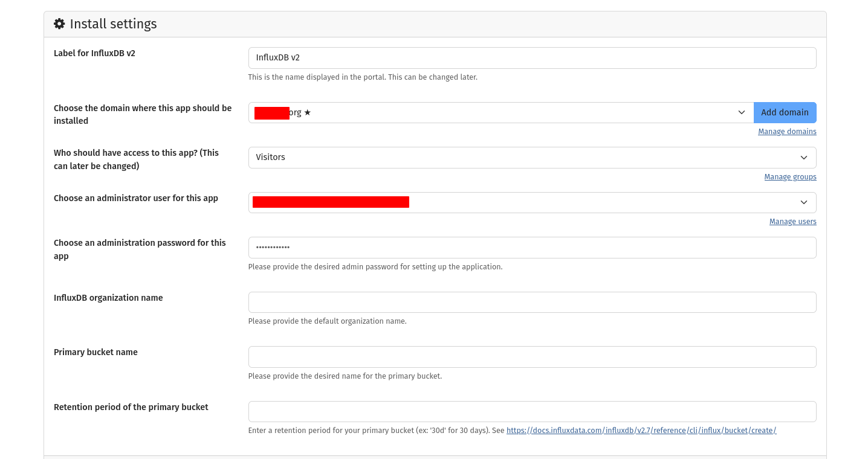Click the Install settings heading text
The image size is (868, 459).
[113, 24]
